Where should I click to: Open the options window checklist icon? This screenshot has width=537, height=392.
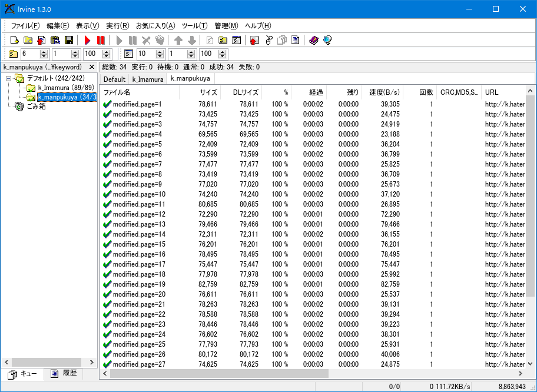tap(236, 41)
